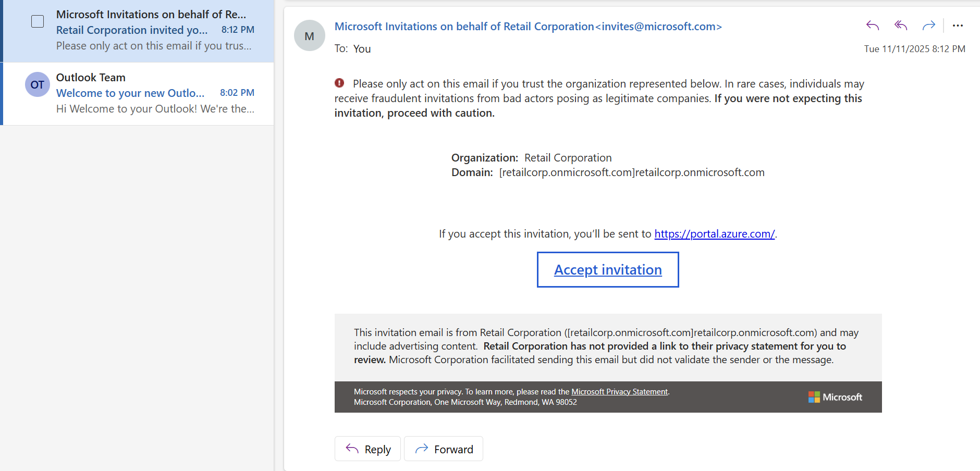Click the forward arrow icon in message header

point(928,26)
